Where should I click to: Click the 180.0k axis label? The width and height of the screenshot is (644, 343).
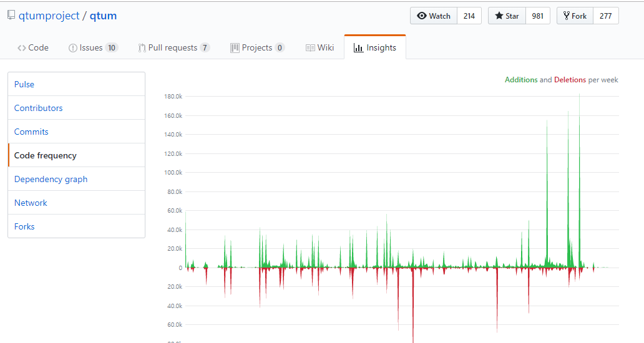tap(173, 97)
